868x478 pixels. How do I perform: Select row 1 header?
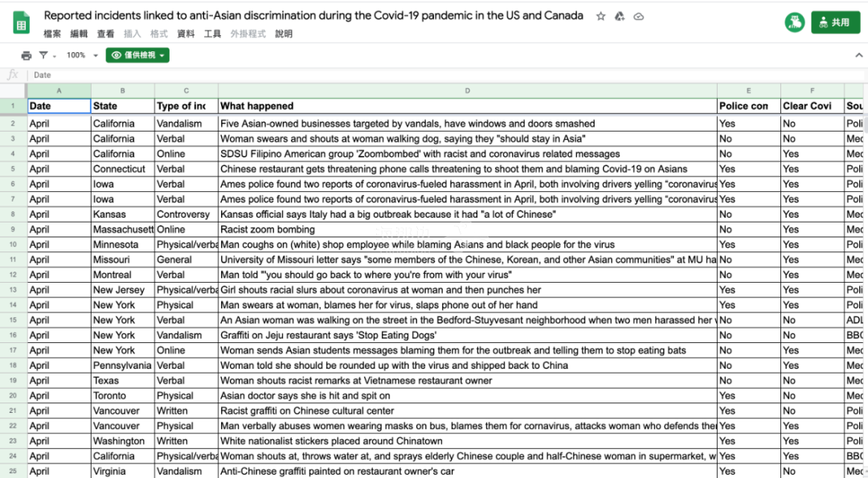[x=13, y=106]
